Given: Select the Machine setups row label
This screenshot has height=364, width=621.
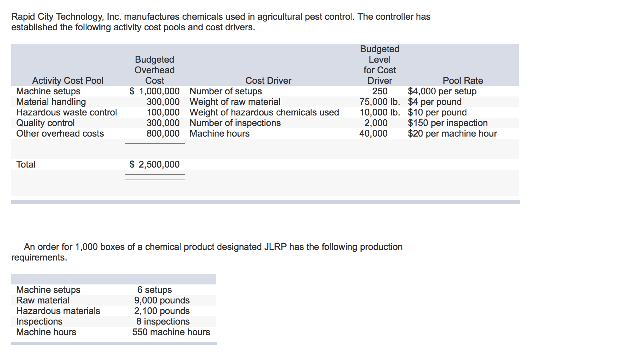Looking at the screenshot, I should click(x=48, y=91).
